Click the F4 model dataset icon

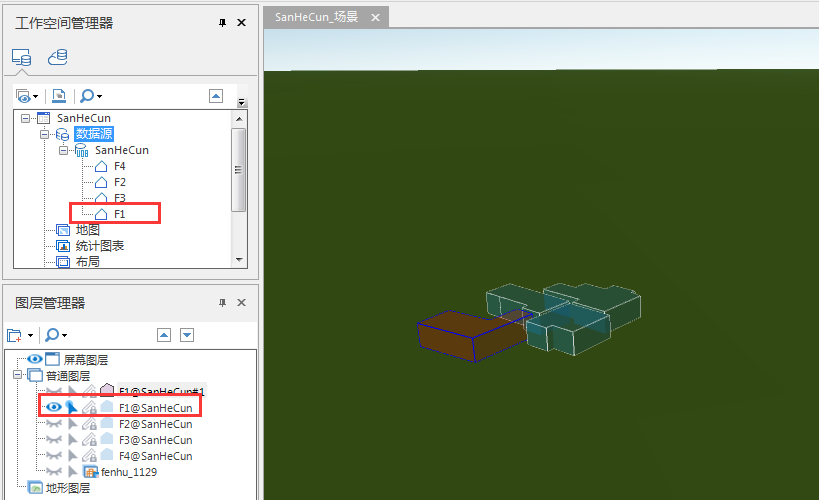(x=101, y=167)
